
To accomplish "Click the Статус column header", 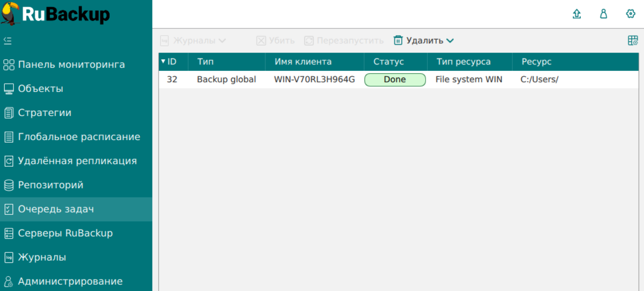I will pyautogui.click(x=389, y=62).
